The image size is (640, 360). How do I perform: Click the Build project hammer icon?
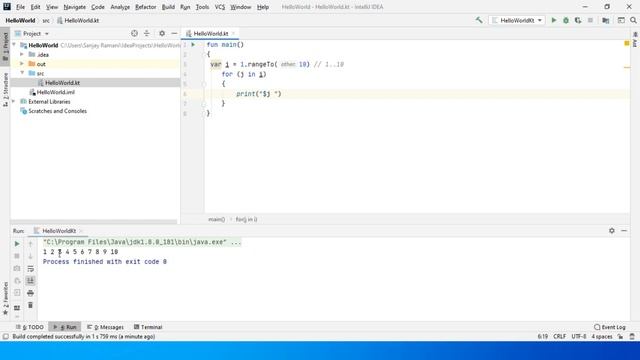[479, 20]
